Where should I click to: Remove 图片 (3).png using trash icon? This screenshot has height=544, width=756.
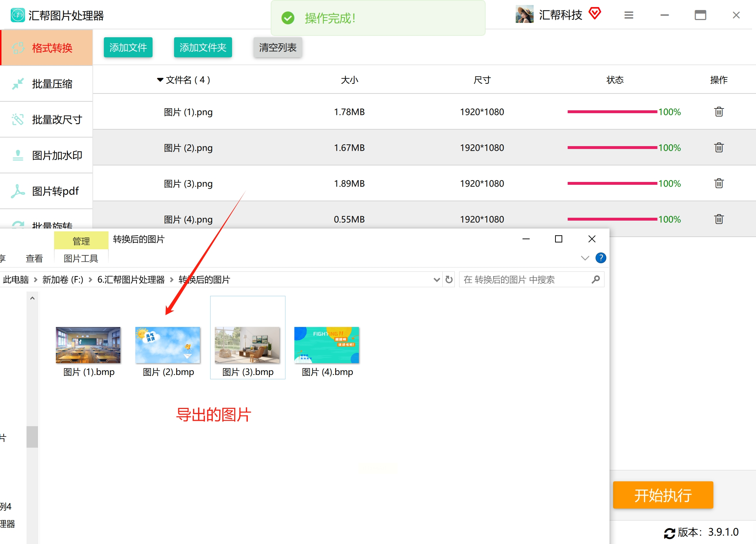tap(719, 183)
